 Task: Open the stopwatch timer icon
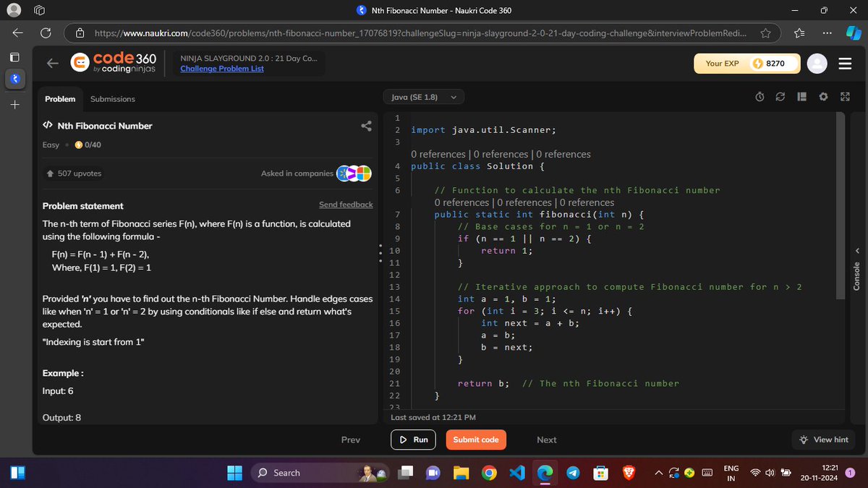pyautogui.click(x=759, y=97)
